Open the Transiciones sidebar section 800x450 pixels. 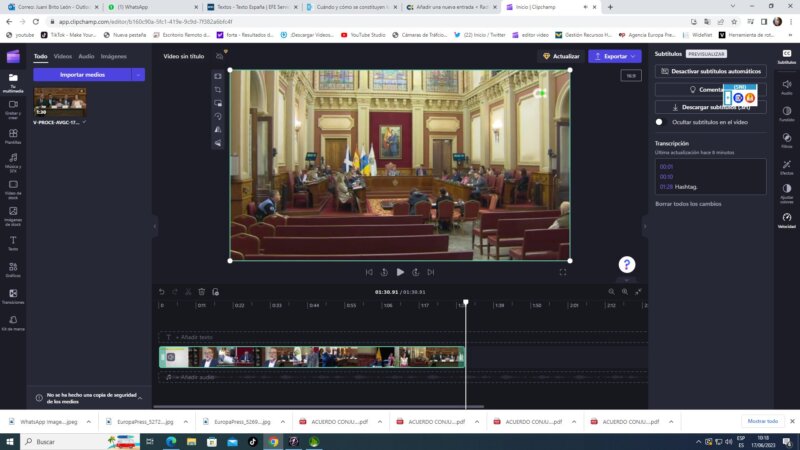pyautogui.click(x=13, y=296)
